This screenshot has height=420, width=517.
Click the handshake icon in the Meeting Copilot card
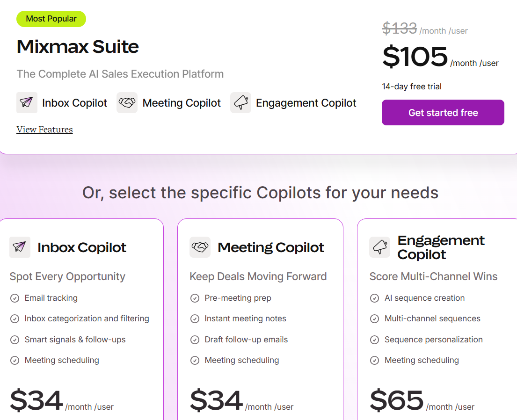[x=200, y=247]
